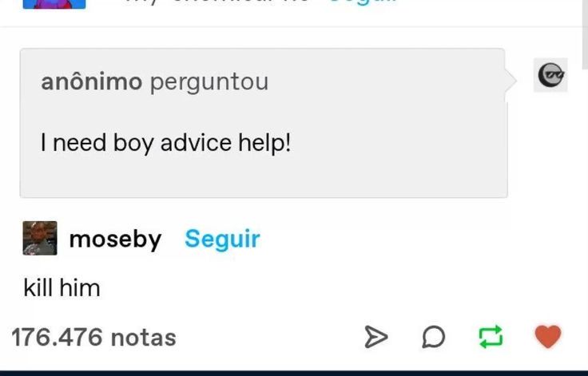Image resolution: width=588 pixels, height=376 pixels.
Task: View the 176.476 notas count
Action: click(x=93, y=338)
